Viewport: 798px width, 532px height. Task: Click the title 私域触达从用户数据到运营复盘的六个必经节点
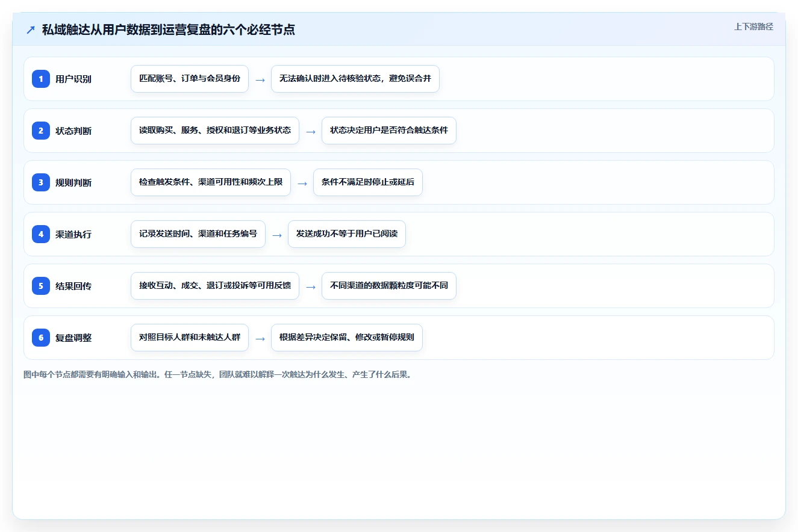tap(169, 29)
